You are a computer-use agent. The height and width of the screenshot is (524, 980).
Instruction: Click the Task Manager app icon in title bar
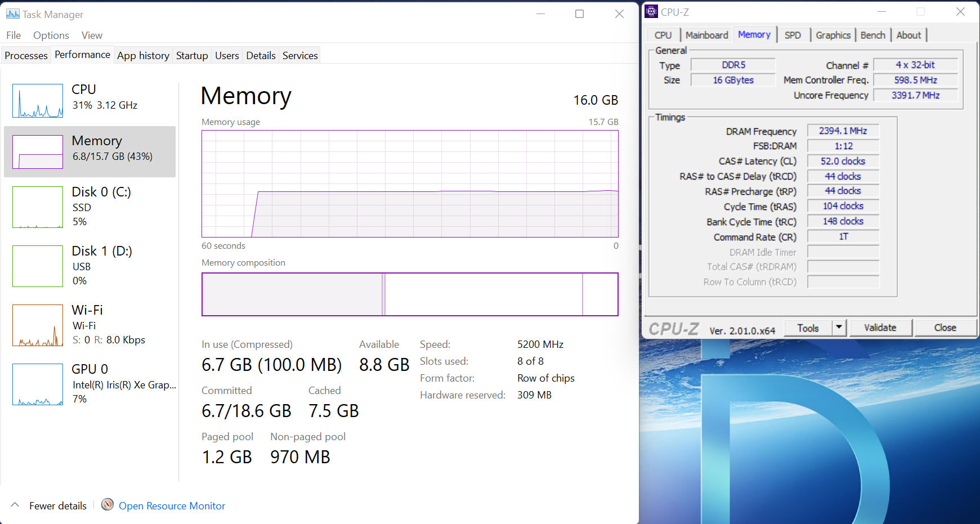pos(12,14)
